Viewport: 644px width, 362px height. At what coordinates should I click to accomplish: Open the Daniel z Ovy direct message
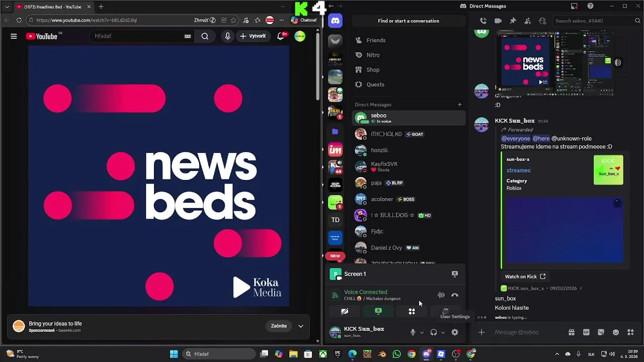coord(409,248)
